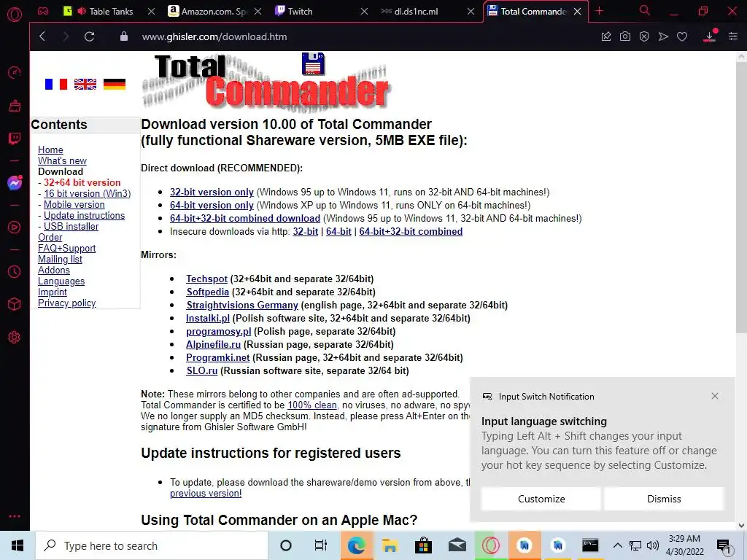747x560 pixels.
Task: Click the edit/share page icon in address bar
Action: (x=606, y=36)
